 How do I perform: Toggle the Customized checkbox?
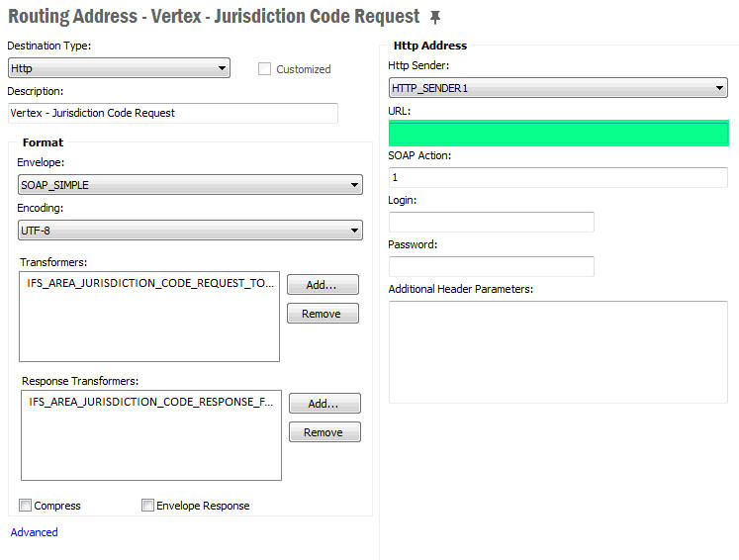click(x=265, y=69)
